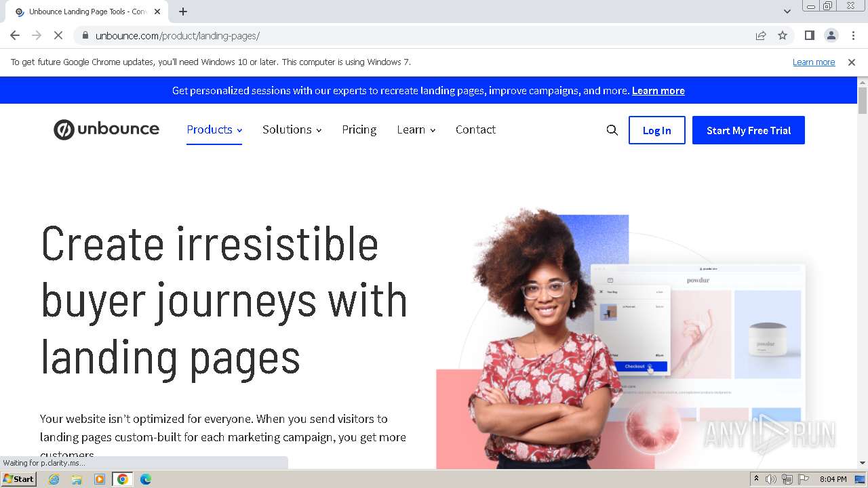Click Learn more in blue banner
868x488 pixels.
pyautogui.click(x=658, y=90)
